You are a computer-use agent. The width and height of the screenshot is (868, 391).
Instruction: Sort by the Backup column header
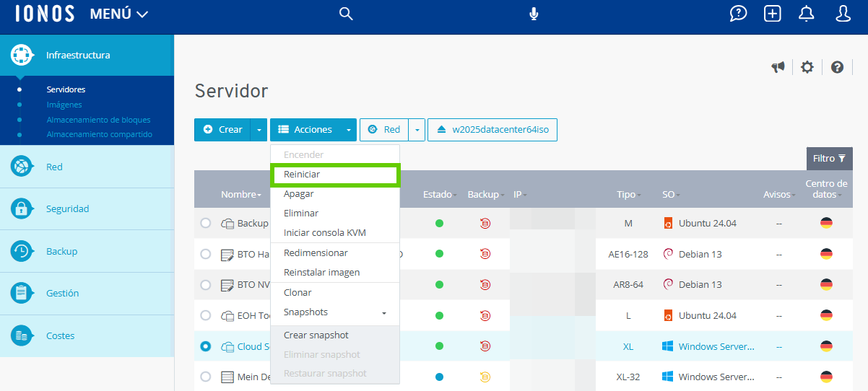(x=487, y=195)
